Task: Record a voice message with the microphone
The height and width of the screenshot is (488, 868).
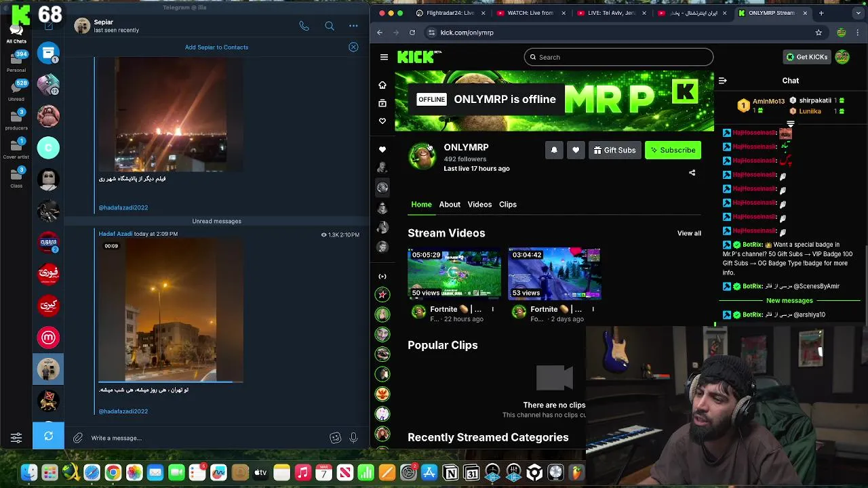Action: coord(353,438)
